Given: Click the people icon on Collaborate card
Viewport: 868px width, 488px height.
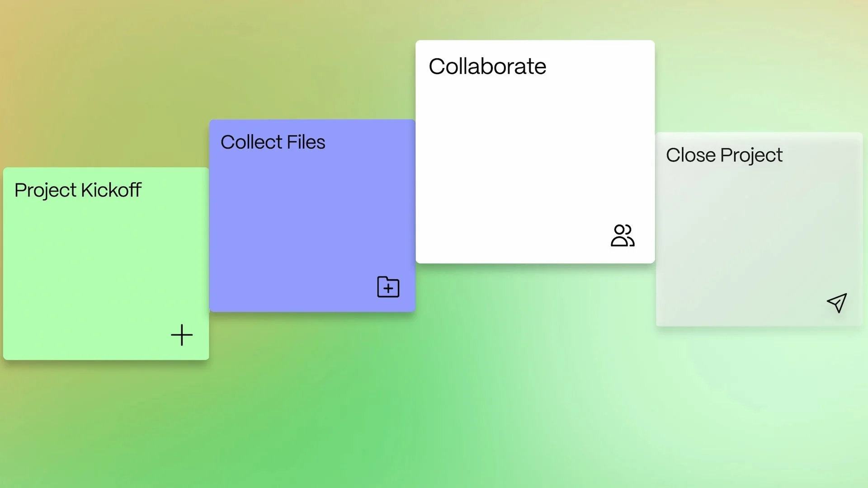Looking at the screenshot, I should 623,235.
